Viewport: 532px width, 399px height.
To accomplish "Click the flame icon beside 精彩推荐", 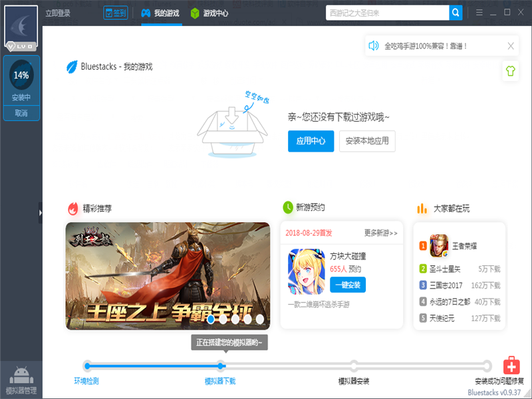I will click(x=72, y=209).
